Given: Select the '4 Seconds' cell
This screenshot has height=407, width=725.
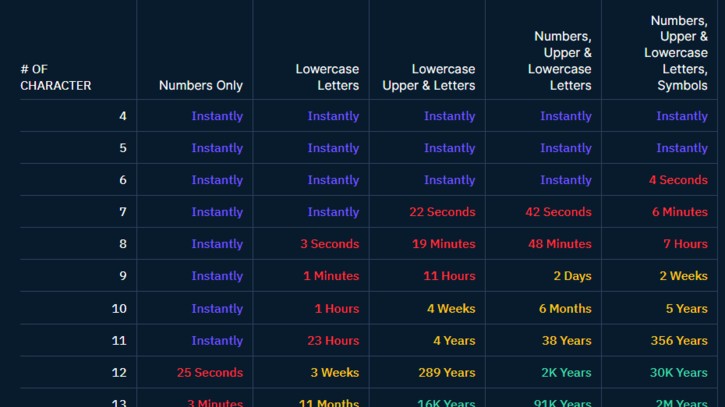Looking at the screenshot, I should pyautogui.click(x=677, y=180).
